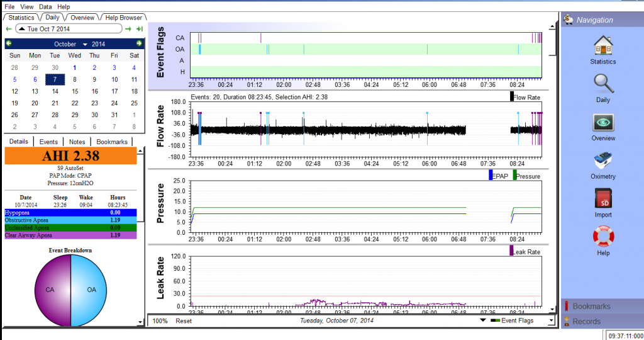Screen dimensions: 644x340
Task: Click the Obstructive Apnea row in details
Action: pyautogui.click(x=70, y=220)
